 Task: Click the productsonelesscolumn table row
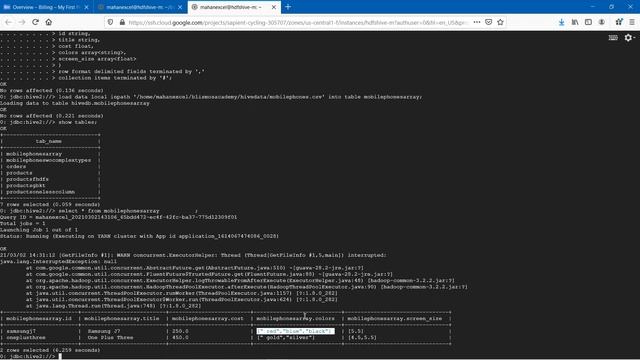pyautogui.click(x=40, y=192)
